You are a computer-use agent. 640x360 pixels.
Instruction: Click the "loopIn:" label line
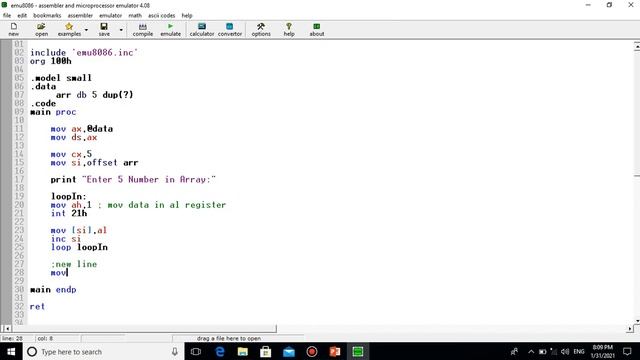coord(69,196)
